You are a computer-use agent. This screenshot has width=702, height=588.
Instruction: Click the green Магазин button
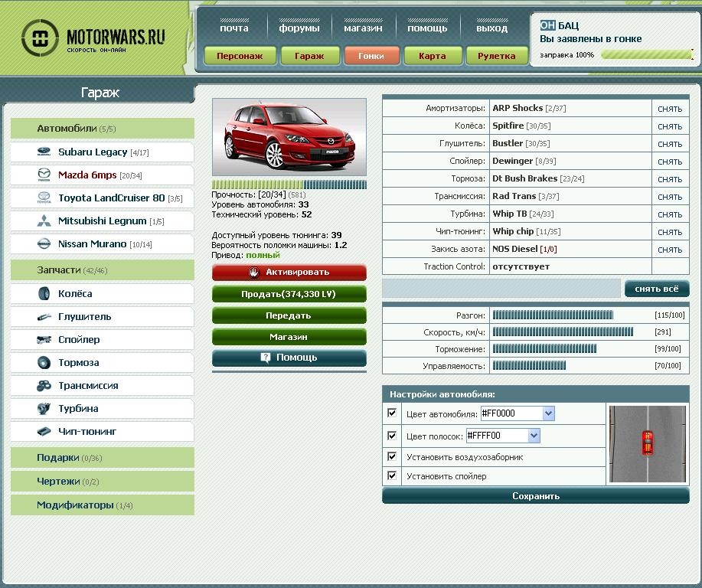289,337
